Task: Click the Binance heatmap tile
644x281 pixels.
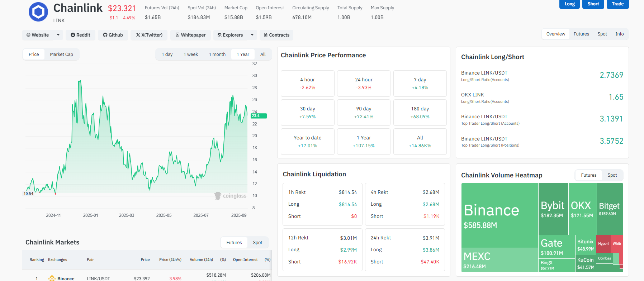Action: [499, 215]
